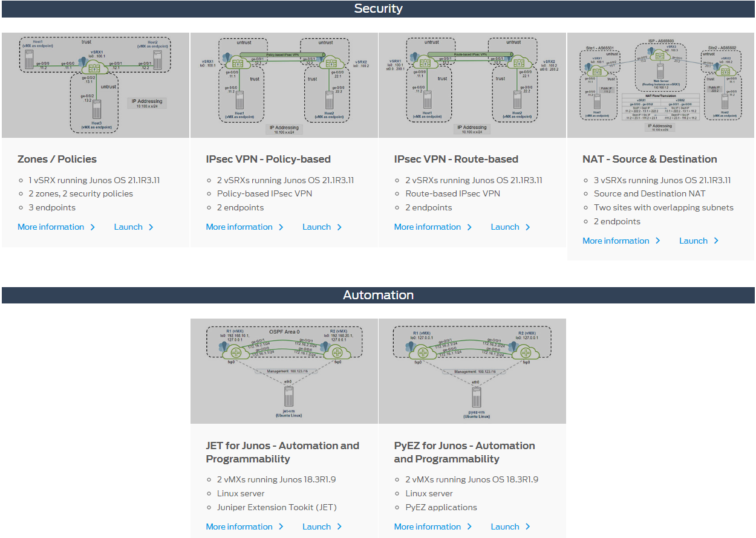Screen dimensions: 756x538
Task: Launch the NAT - Source & Destination sandbox
Action: point(694,240)
